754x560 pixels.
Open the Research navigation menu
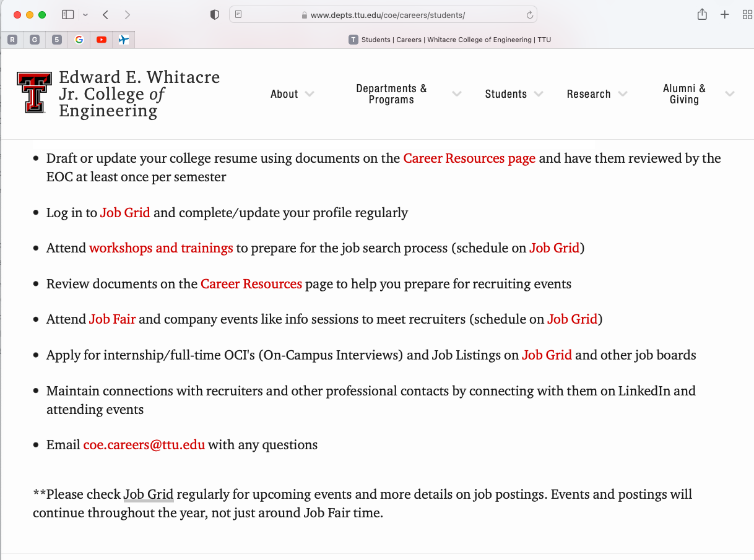[589, 94]
